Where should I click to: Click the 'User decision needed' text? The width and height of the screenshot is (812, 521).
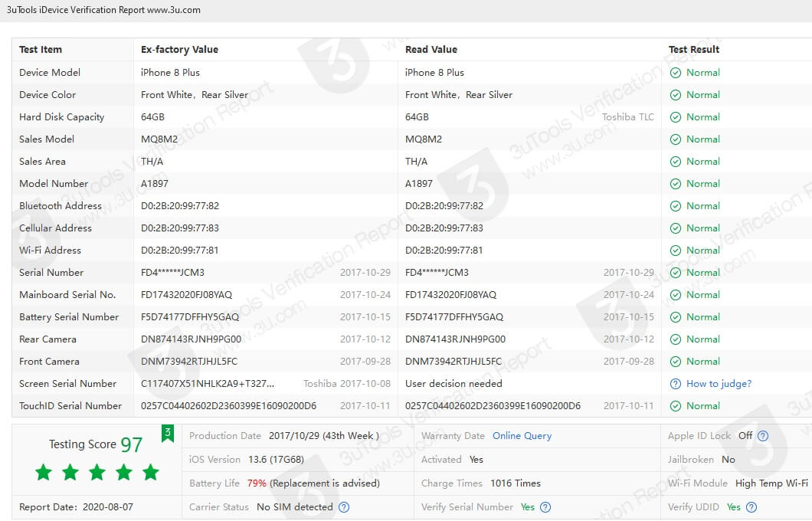coord(453,385)
